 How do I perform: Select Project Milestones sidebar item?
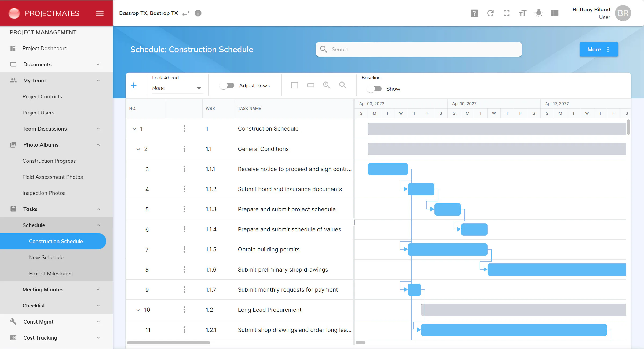(51, 273)
